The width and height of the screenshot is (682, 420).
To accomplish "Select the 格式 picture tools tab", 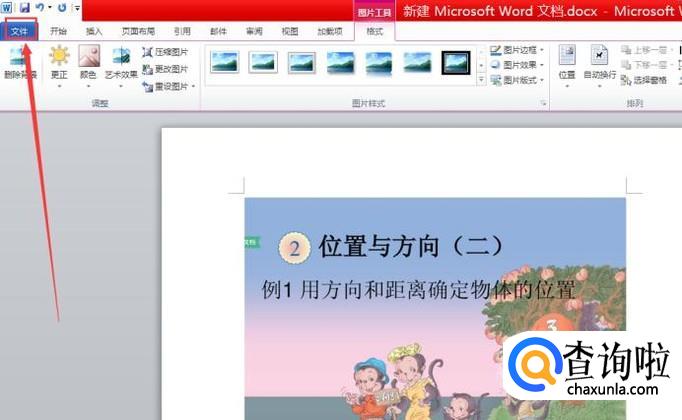I will tap(374, 31).
